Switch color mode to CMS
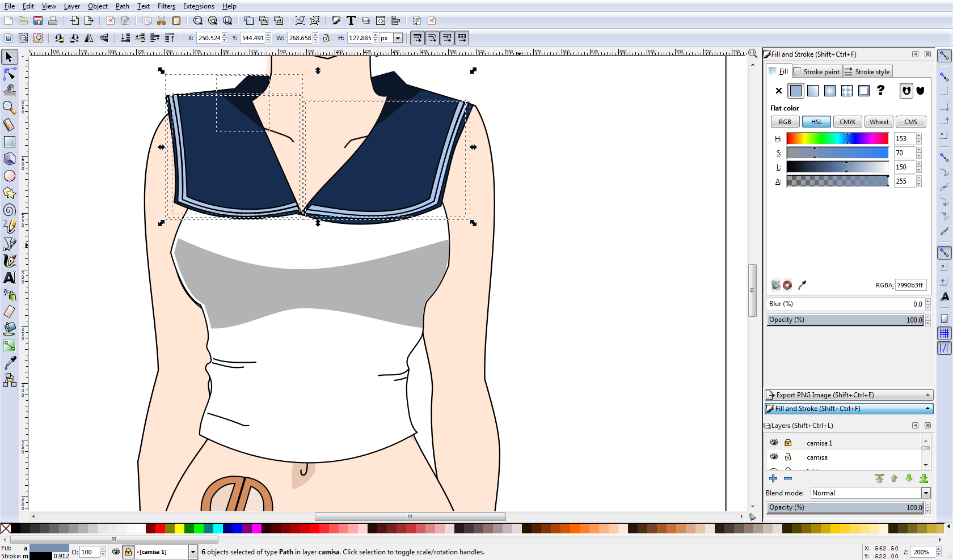Viewport: 953px width, 560px height. [x=911, y=122]
